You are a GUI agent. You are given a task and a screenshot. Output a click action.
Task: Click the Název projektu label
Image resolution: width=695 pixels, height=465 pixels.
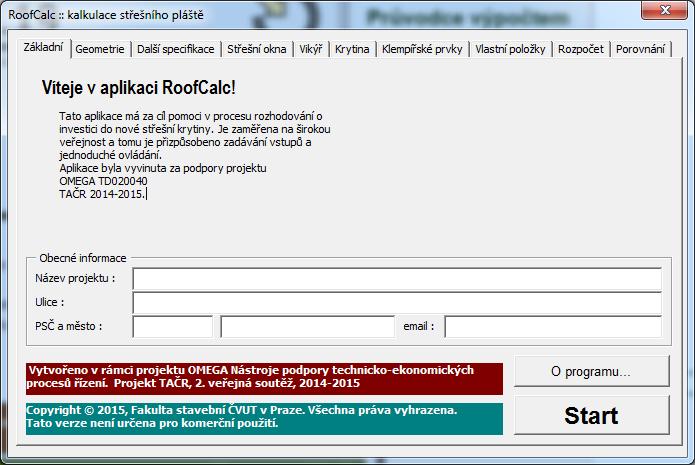[x=75, y=278]
